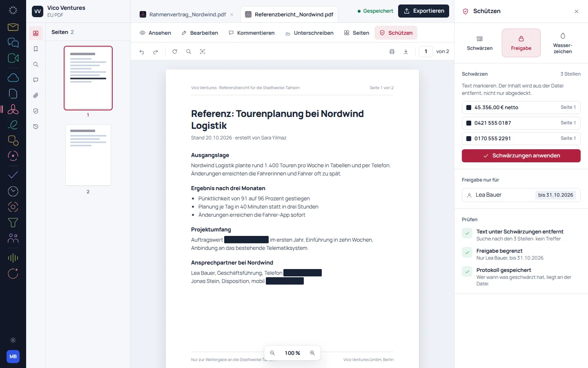Image resolution: width=588 pixels, height=368 pixels.
Task: Select redaction entry 0421 555 0187
Action: click(521, 123)
